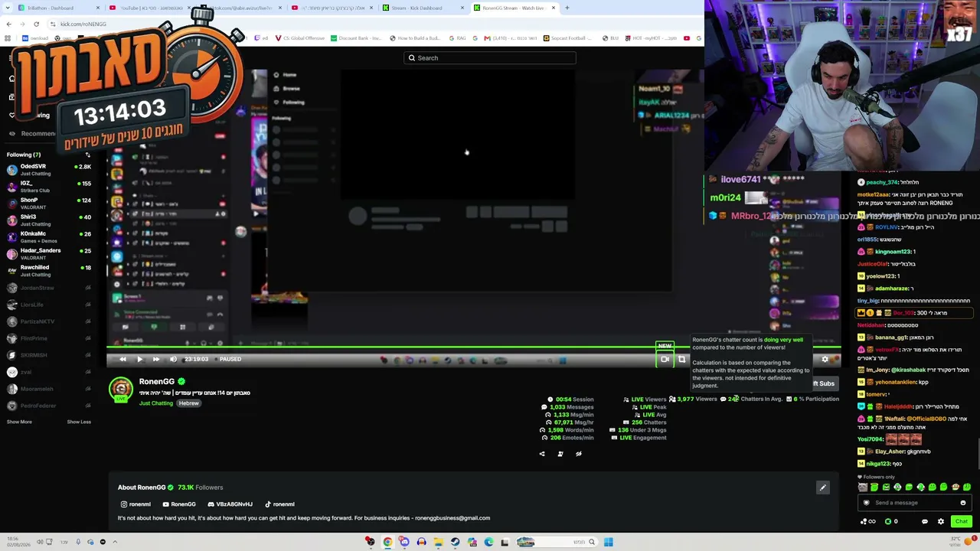
Task: Fast-forward the stream player
Action: coord(156,359)
